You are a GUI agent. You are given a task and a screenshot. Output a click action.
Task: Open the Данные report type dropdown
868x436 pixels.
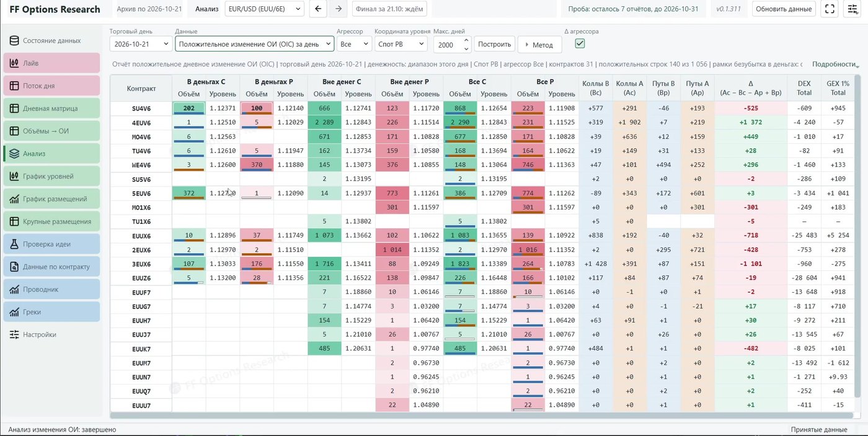click(255, 44)
